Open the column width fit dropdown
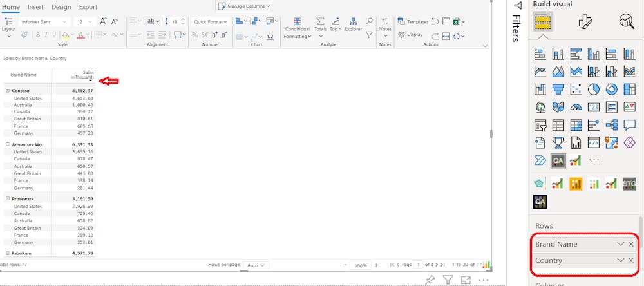Screen dimensions: 644x286 180,35
